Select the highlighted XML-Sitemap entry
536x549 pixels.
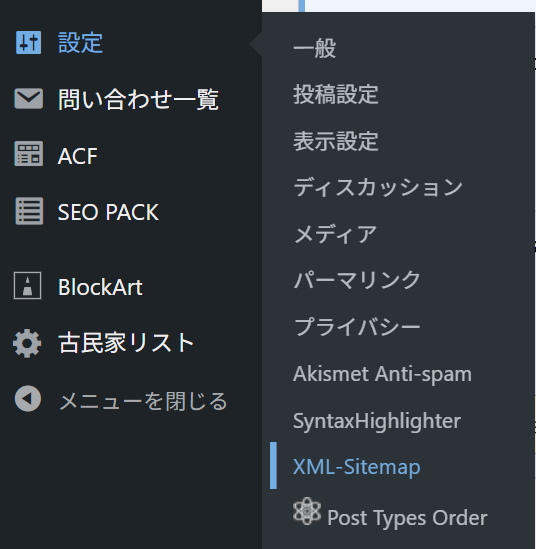(x=356, y=467)
